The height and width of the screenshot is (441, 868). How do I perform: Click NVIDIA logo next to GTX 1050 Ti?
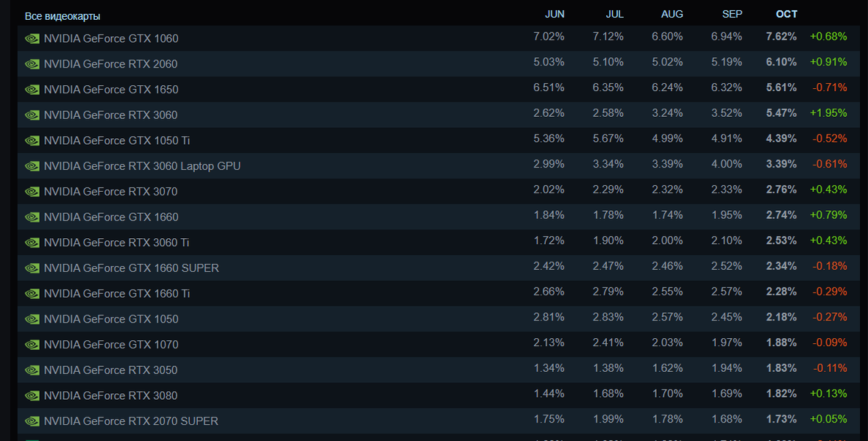tap(32, 140)
